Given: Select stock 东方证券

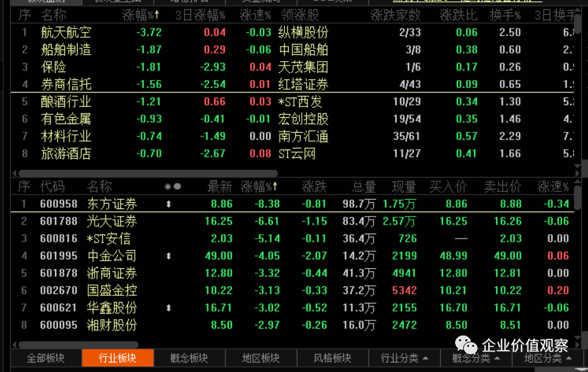Looking at the screenshot, I should [x=292, y=204].
